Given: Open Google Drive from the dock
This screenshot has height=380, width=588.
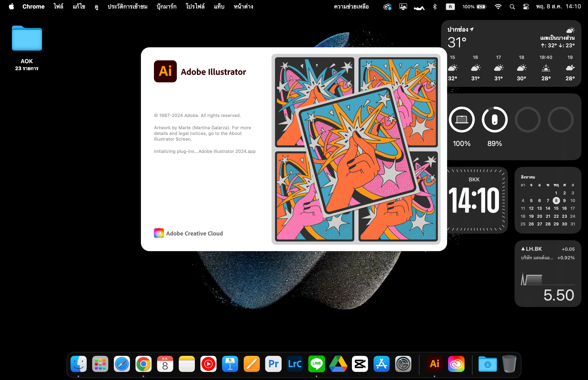Looking at the screenshot, I should (x=338, y=364).
